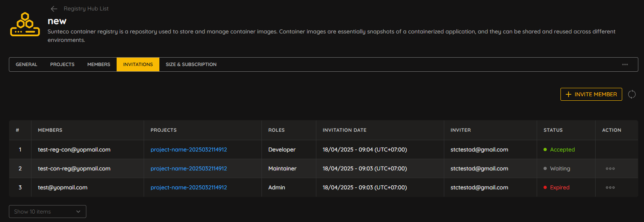
Task: Click invitation date in the Admin row
Action: [x=365, y=187]
